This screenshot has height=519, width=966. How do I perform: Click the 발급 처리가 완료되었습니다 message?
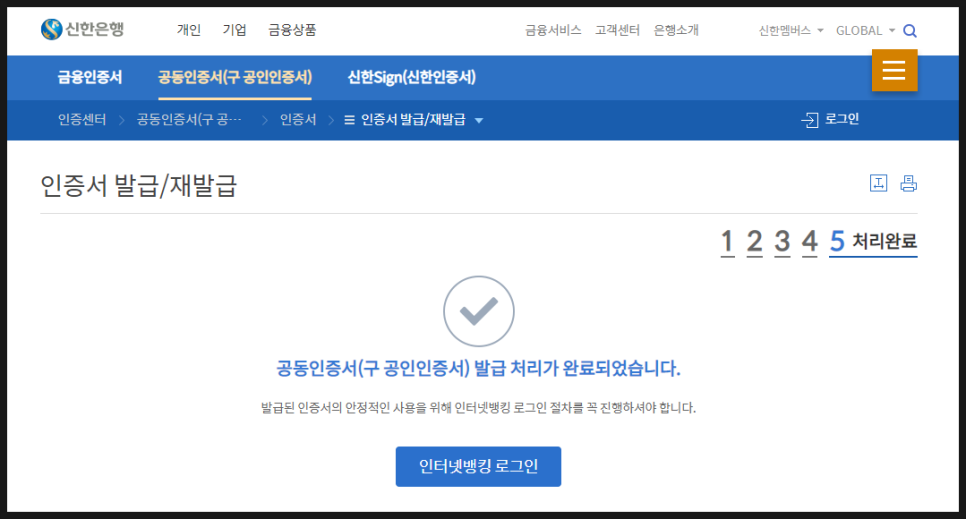478,369
